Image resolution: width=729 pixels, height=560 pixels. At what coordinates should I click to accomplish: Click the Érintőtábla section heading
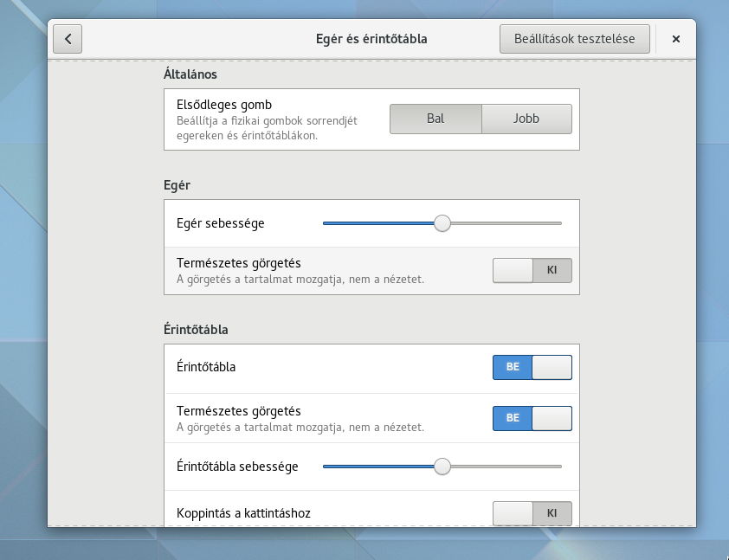pyautogui.click(x=197, y=330)
